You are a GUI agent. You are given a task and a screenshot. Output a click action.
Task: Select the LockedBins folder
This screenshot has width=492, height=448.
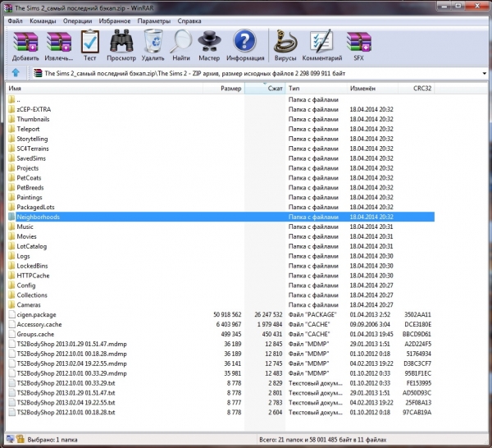coord(32,266)
